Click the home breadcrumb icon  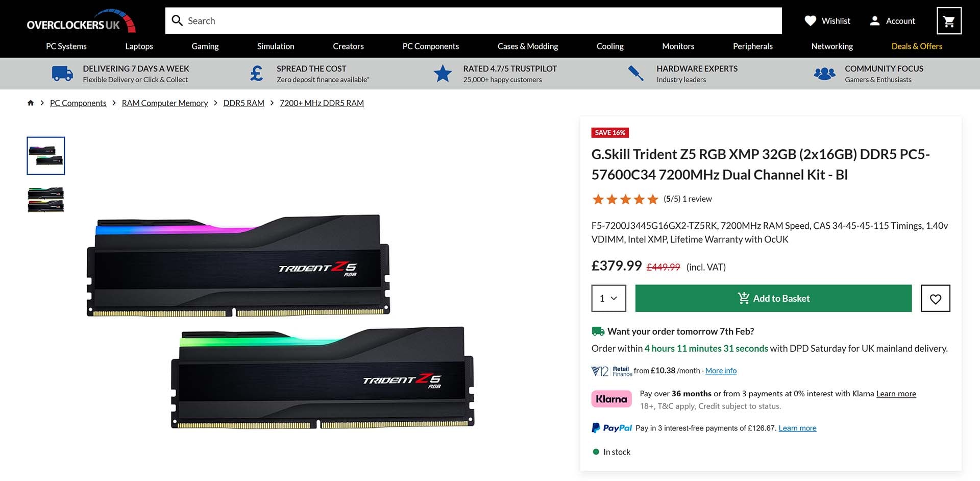pos(31,103)
